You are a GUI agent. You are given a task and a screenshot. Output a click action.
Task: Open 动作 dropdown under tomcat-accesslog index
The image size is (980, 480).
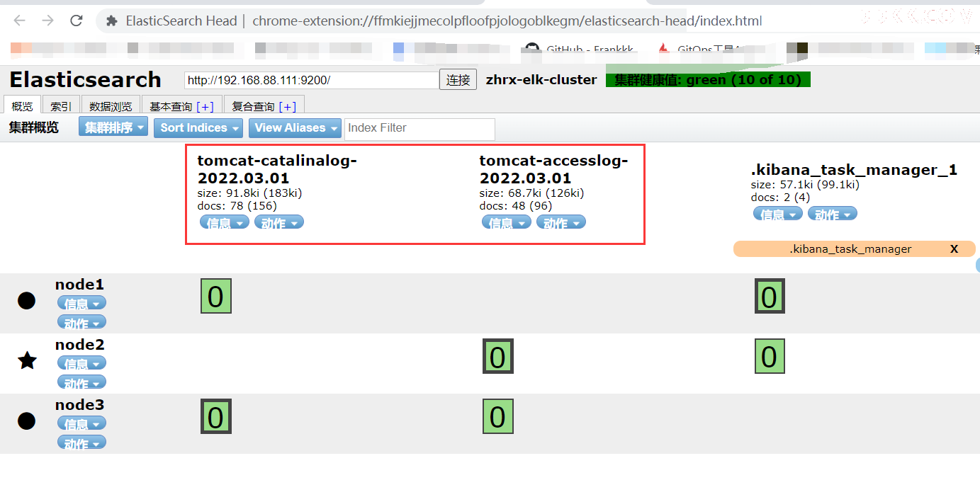[561, 222]
